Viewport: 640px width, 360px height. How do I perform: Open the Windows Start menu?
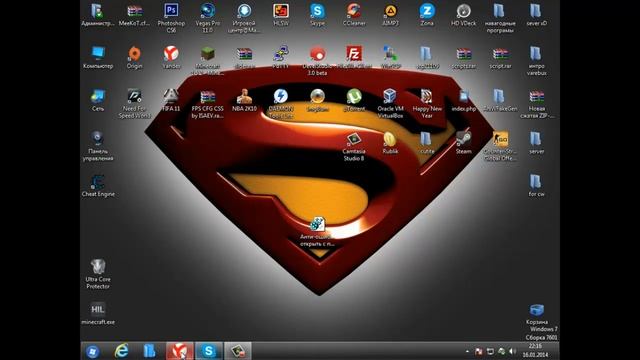92,351
